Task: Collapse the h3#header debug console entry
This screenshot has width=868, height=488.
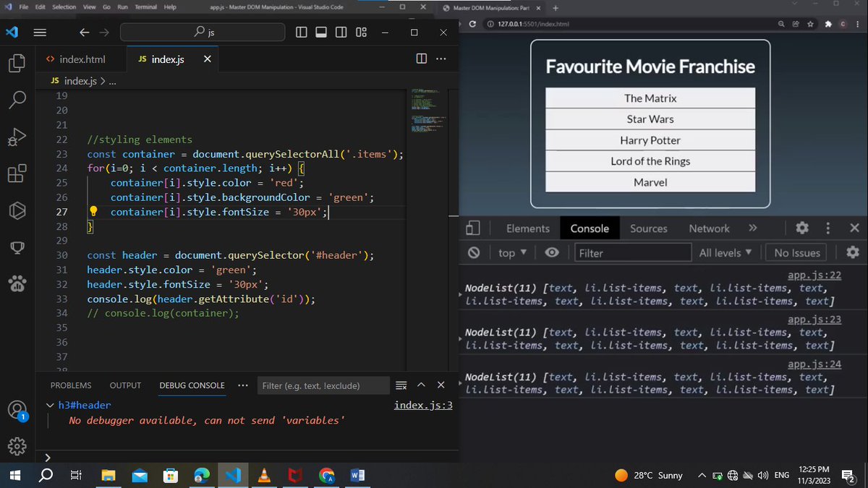Action: point(50,406)
